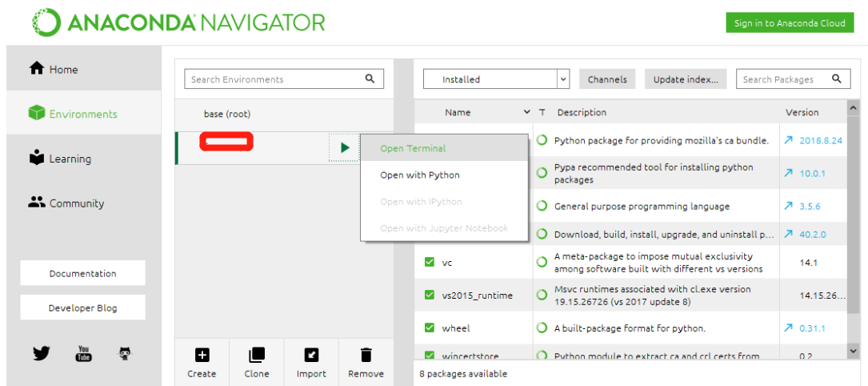This screenshot has width=868, height=386.
Task: Click the disabled Open with IPython entry
Action: 444,202
